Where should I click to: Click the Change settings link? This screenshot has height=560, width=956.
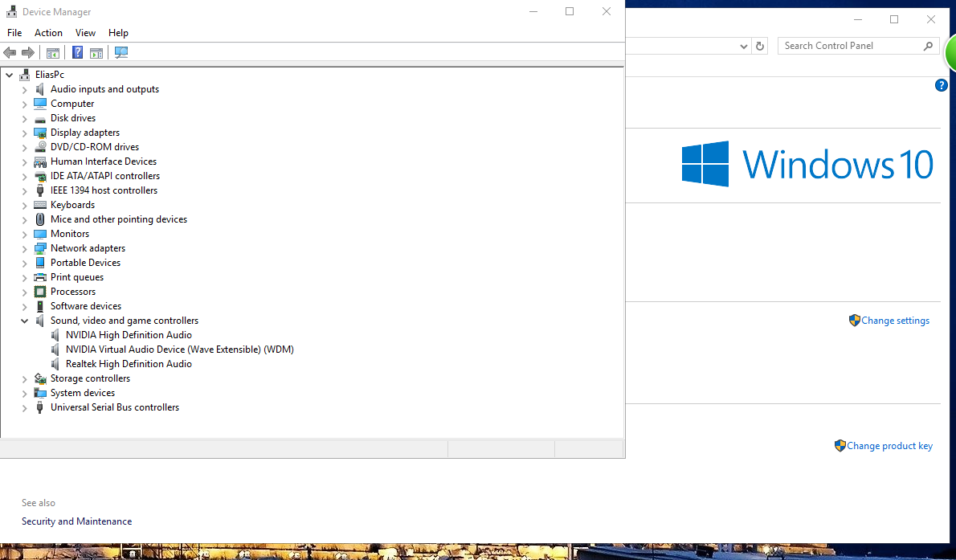click(x=895, y=321)
